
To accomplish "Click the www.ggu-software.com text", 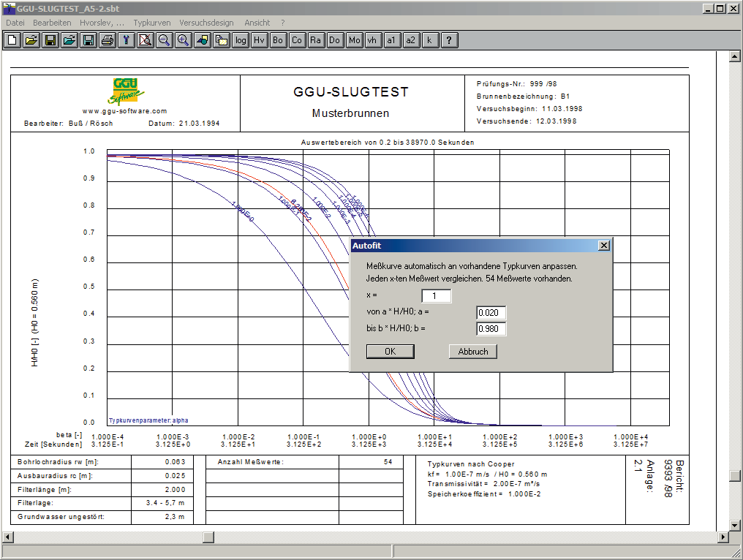I will click(124, 111).
